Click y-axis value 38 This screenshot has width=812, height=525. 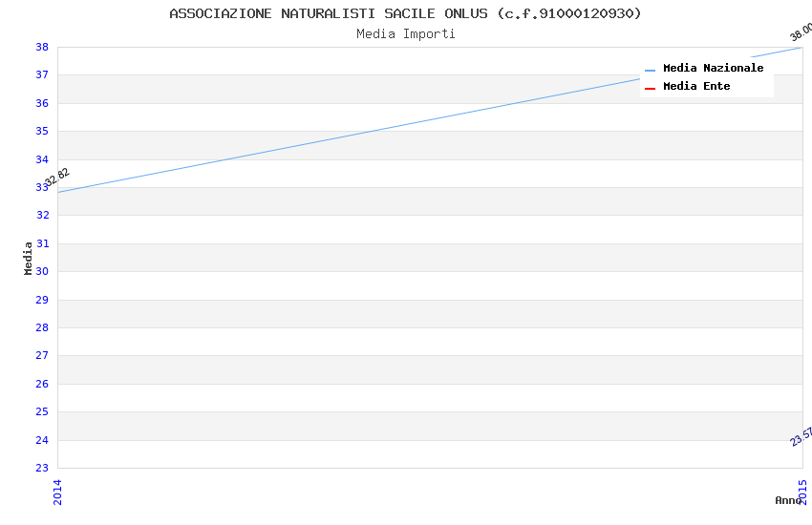tap(42, 47)
